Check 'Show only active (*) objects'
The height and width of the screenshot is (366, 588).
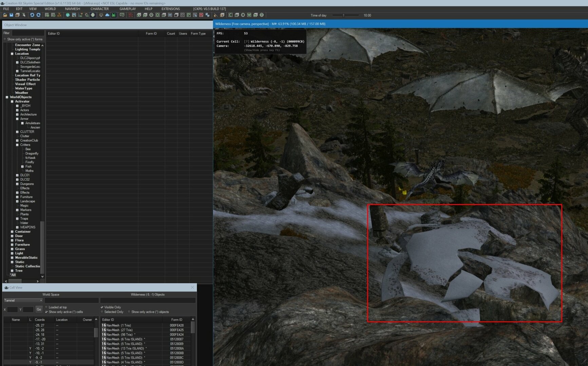[129, 312]
